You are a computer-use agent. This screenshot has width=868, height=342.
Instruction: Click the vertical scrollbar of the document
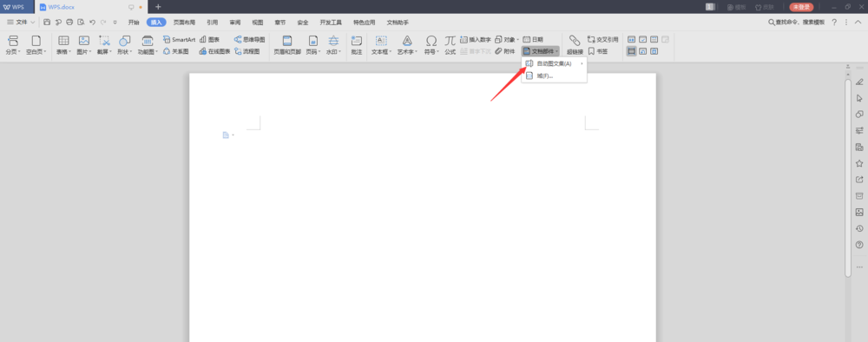point(847,177)
